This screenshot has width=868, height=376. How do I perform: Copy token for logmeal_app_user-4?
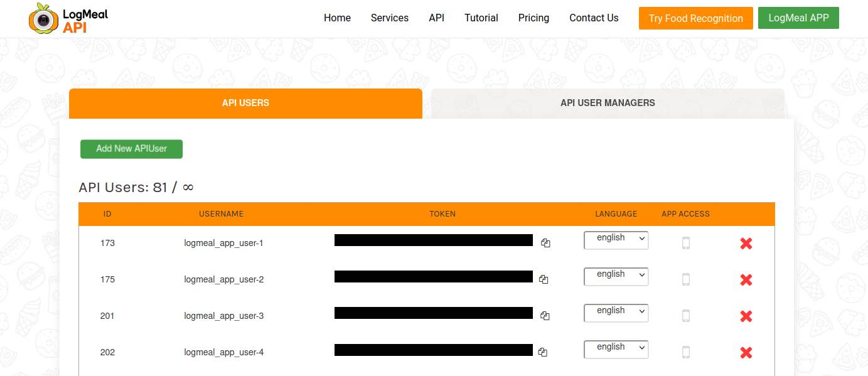pyautogui.click(x=542, y=352)
